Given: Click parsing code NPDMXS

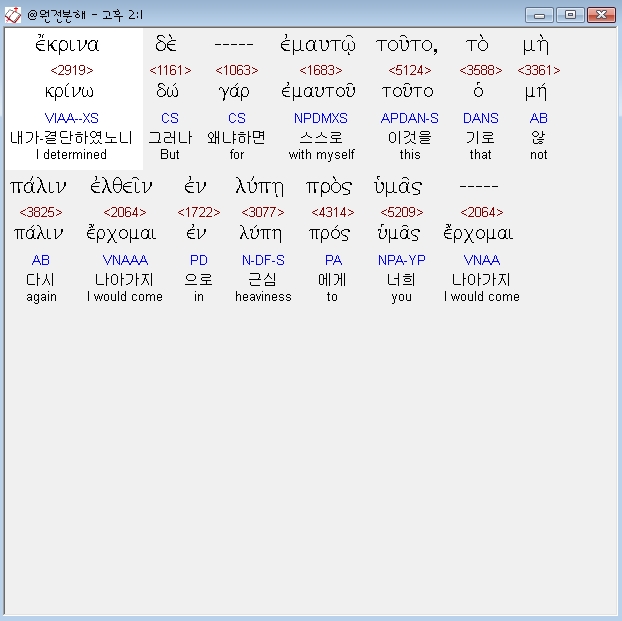Looking at the screenshot, I should 321,118.
